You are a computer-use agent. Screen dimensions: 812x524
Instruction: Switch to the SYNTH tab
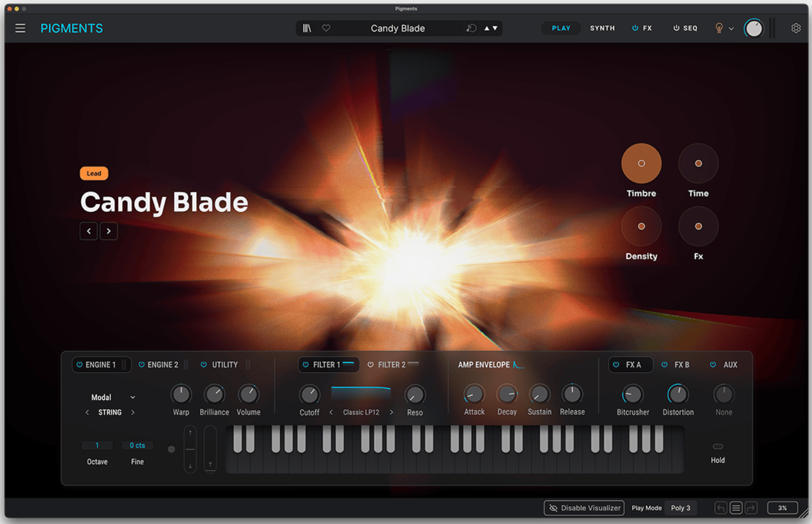[x=602, y=28]
